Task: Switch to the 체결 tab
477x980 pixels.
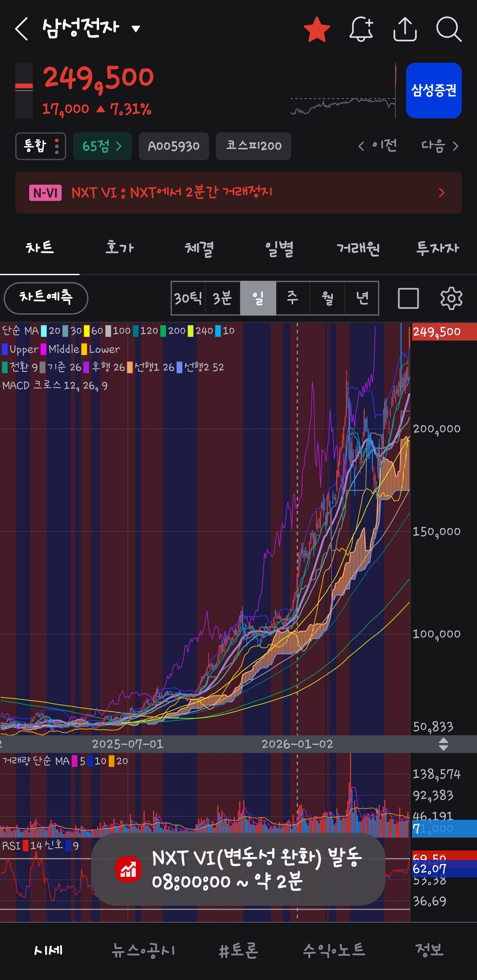Action: tap(199, 248)
